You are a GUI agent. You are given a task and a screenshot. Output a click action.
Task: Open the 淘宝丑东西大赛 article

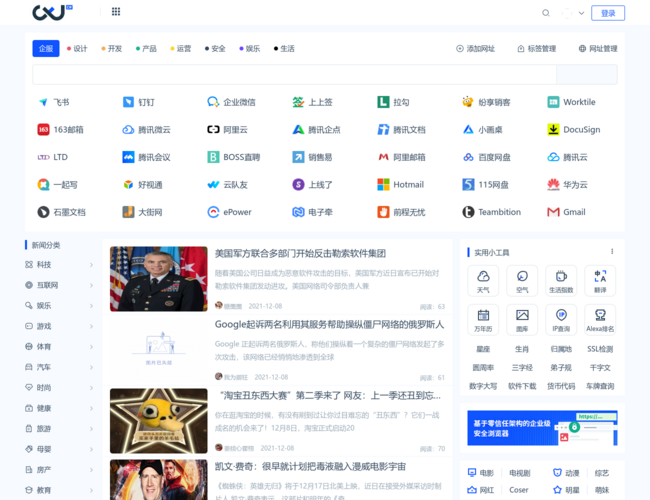coord(330,396)
